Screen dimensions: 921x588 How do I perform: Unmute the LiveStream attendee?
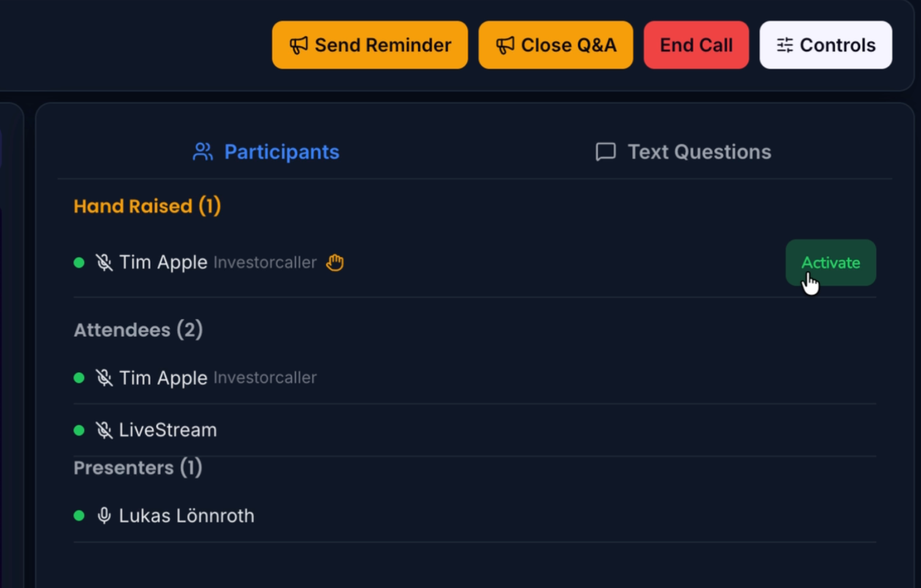click(x=105, y=430)
